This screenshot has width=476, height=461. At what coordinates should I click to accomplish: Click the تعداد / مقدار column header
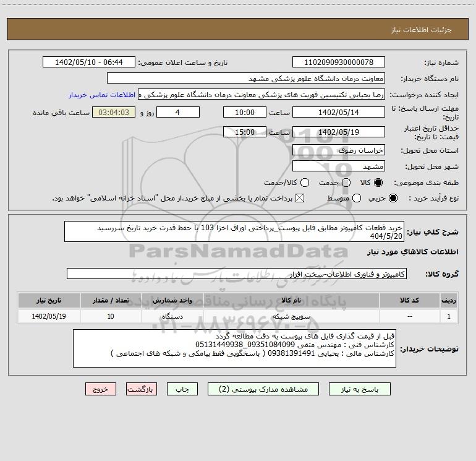(x=111, y=300)
